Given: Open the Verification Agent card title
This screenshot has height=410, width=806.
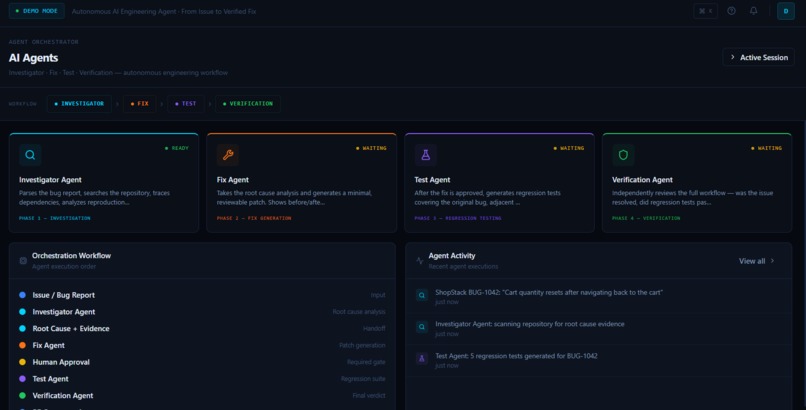Looking at the screenshot, I should point(642,180).
